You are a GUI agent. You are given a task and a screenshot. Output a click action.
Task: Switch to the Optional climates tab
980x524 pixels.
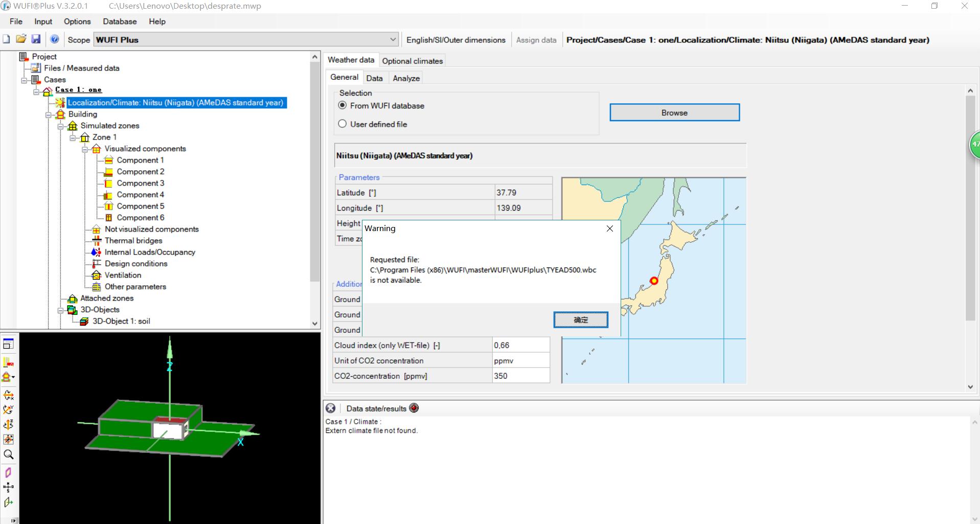[412, 61]
